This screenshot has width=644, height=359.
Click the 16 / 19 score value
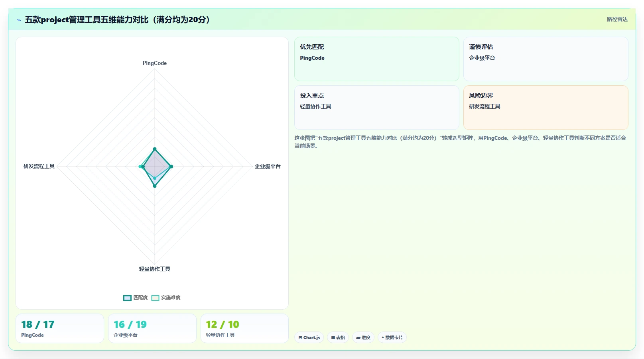[130, 324]
